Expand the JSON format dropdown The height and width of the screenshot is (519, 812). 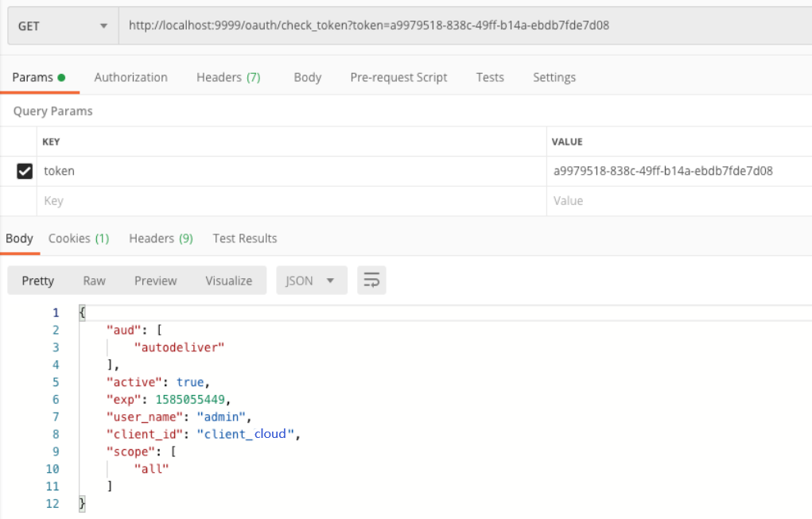[311, 281]
